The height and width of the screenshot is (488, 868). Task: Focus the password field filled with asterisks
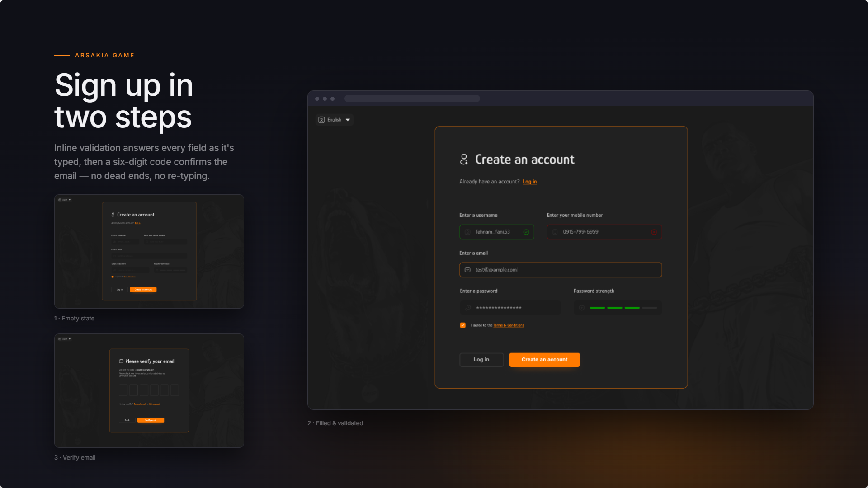pos(510,308)
